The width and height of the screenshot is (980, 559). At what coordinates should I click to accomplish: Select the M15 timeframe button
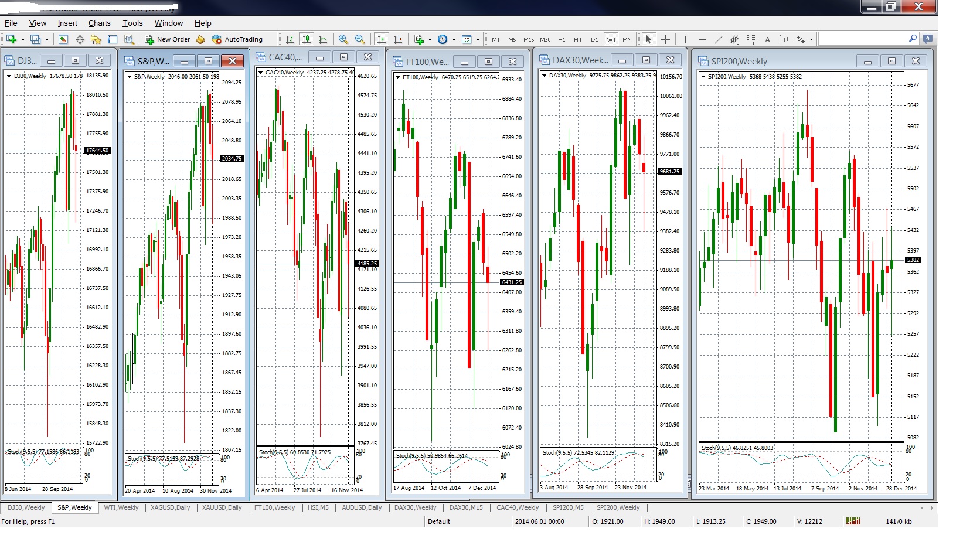(529, 39)
